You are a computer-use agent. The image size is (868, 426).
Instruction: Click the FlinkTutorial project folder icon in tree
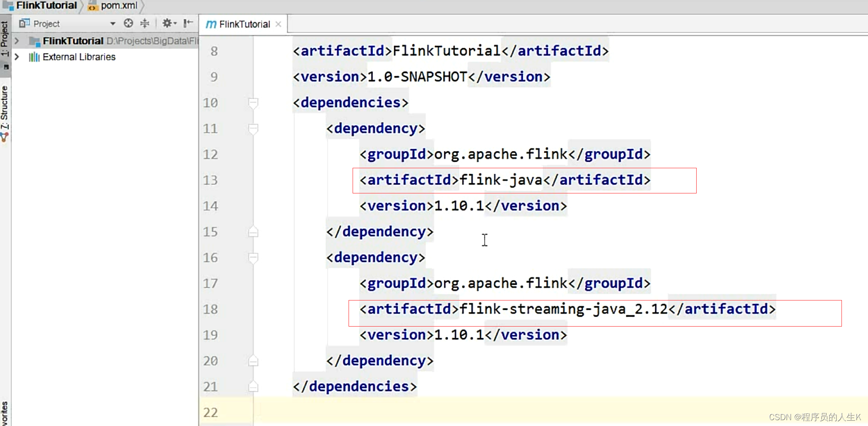pos(35,41)
